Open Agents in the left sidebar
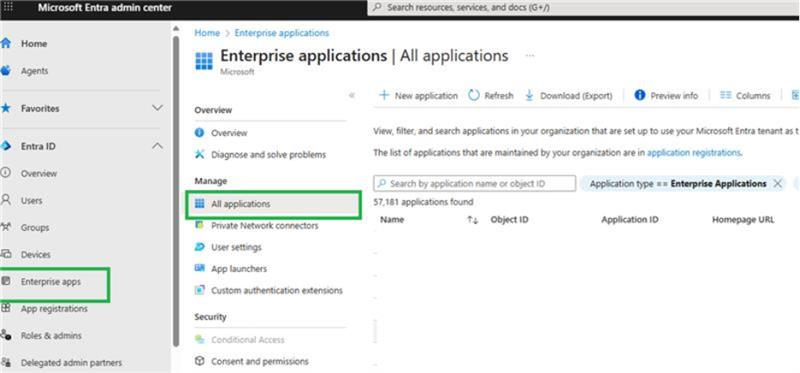The height and width of the screenshot is (373, 800). (34, 71)
